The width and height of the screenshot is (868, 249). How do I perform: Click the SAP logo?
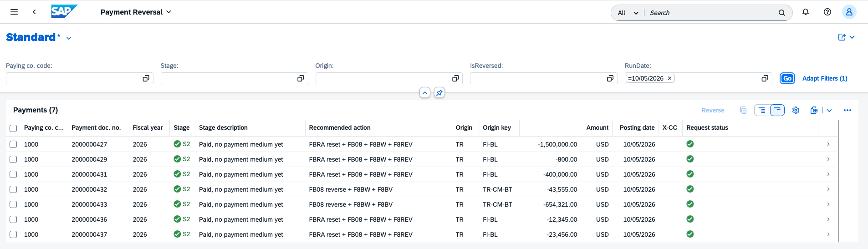[x=64, y=11]
